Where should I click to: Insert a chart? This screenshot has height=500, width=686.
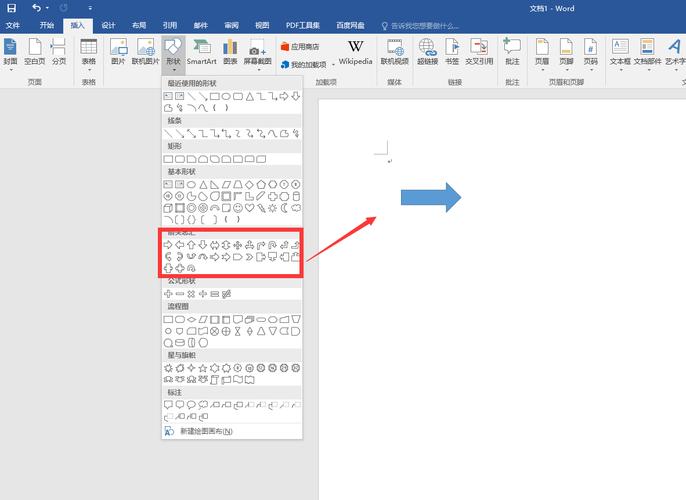230,52
